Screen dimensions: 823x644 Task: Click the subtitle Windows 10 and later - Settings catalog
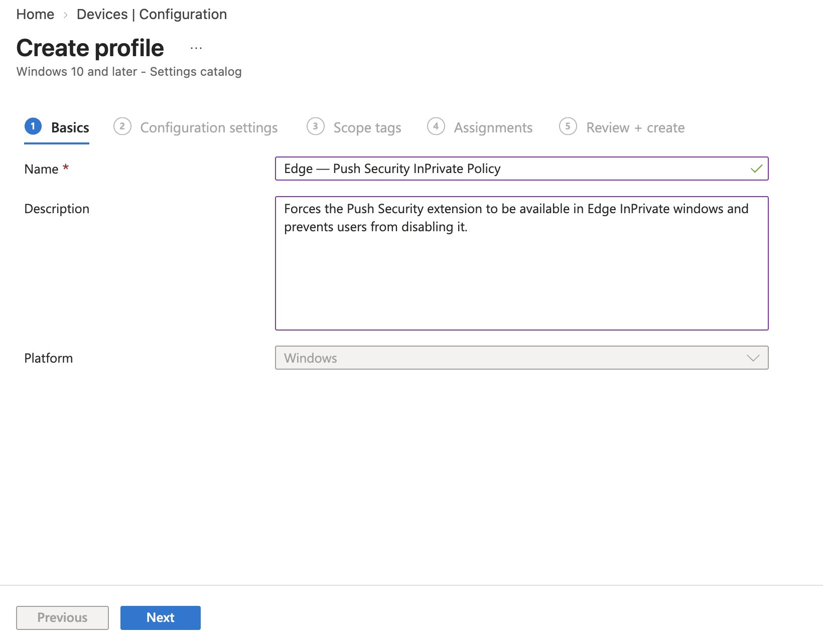pos(129,72)
